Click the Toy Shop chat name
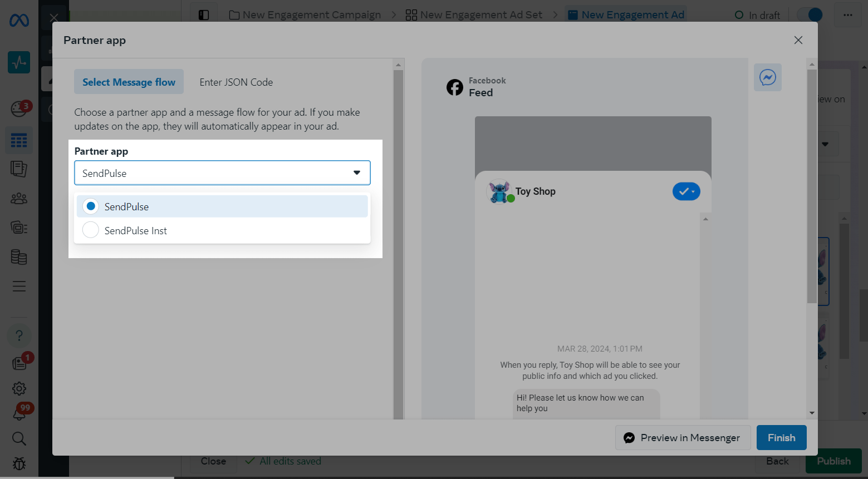Image resolution: width=868 pixels, height=479 pixels. (x=536, y=191)
